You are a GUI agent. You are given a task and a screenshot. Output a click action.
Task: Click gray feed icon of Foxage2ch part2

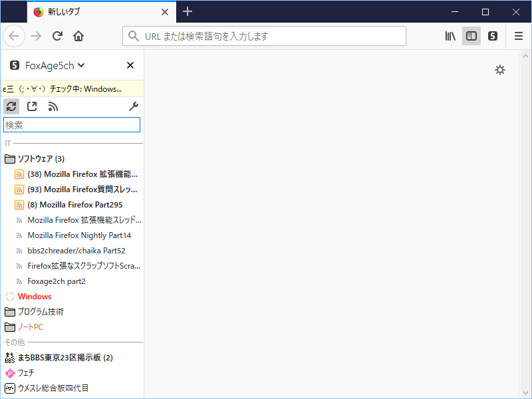click(x=19, y=281)
